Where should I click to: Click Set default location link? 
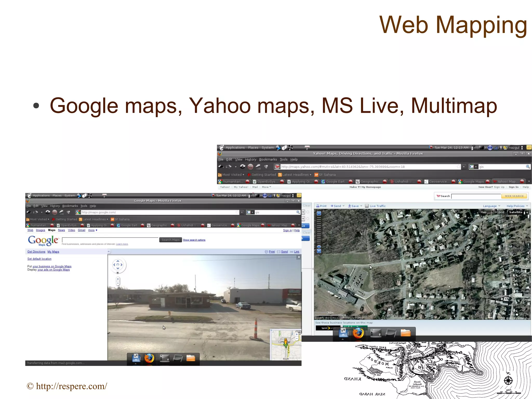click(x=39, y=259)
